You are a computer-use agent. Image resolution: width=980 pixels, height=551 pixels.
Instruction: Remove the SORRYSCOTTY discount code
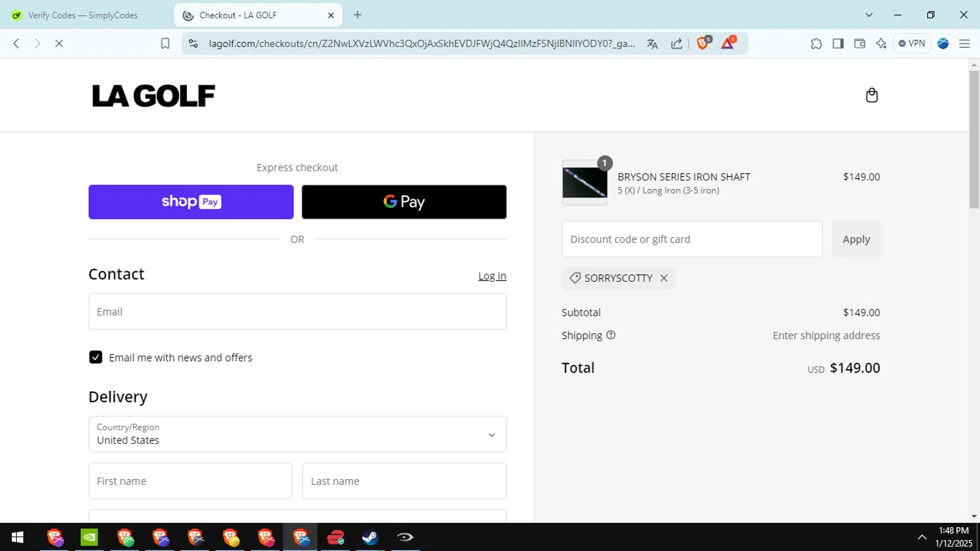664,278
